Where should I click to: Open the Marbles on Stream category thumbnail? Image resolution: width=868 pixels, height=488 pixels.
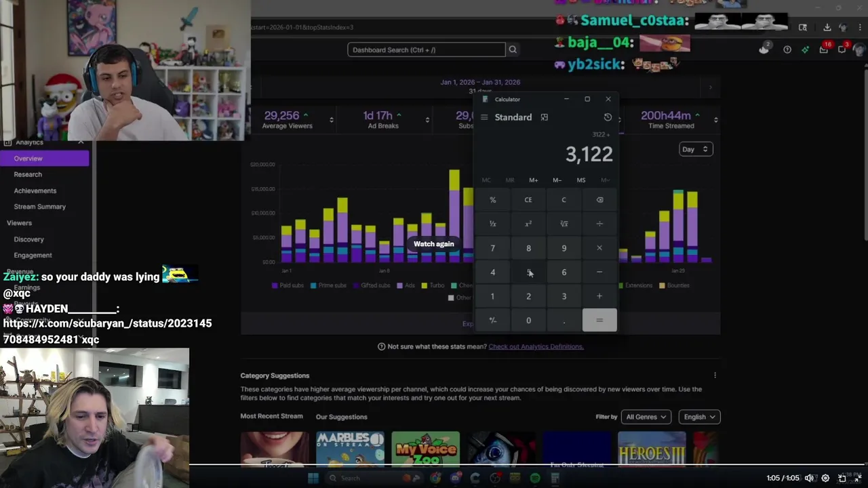click(350, 449)
